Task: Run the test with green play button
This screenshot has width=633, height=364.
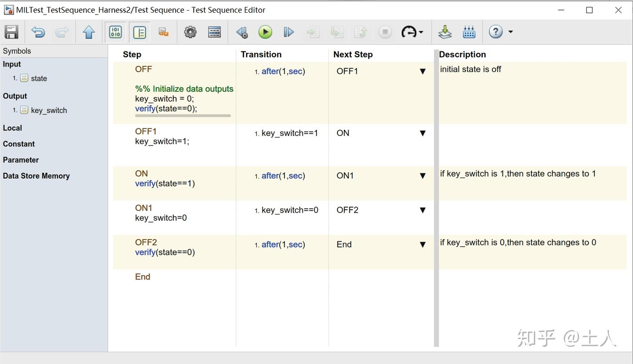Action: coord(265,32)
